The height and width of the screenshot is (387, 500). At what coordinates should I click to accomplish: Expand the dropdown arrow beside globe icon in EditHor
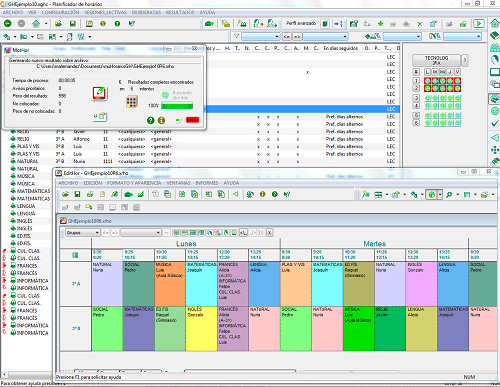coord(440,194)
